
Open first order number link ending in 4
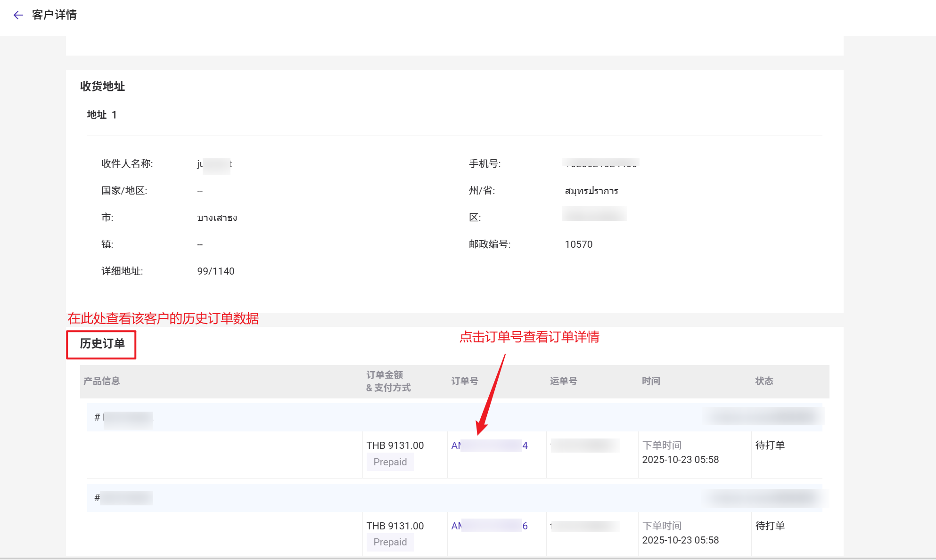(489, 446)
